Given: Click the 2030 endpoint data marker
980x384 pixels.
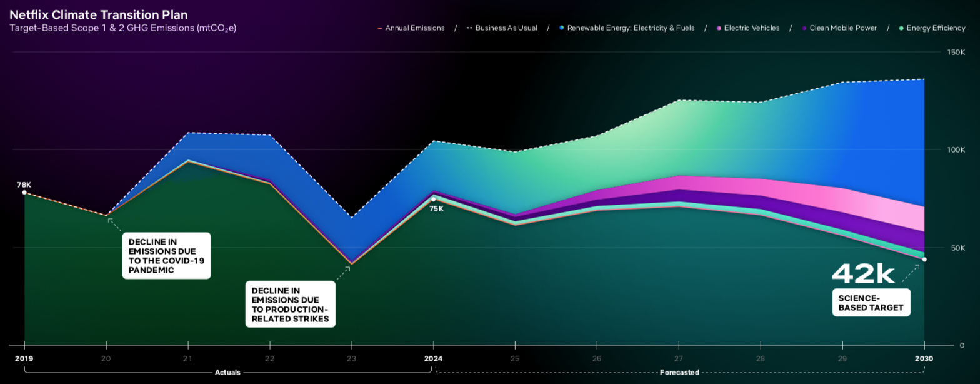Looking at the screenshot, I should (x=924, y=260).
